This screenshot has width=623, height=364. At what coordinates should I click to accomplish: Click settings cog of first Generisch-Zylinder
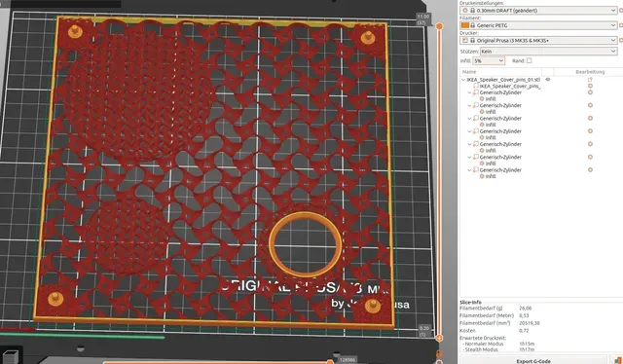tap(590, 92)
